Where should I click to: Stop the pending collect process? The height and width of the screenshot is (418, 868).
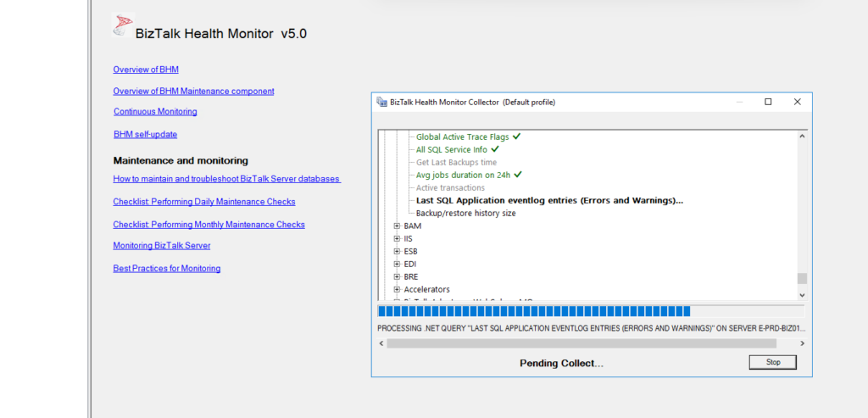773,362
